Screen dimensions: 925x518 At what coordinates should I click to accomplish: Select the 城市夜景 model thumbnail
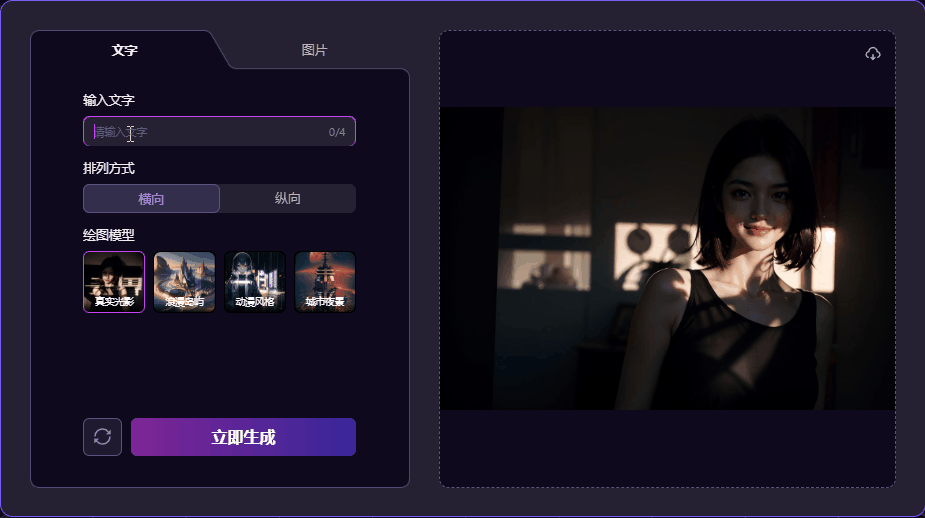[325, 282]
